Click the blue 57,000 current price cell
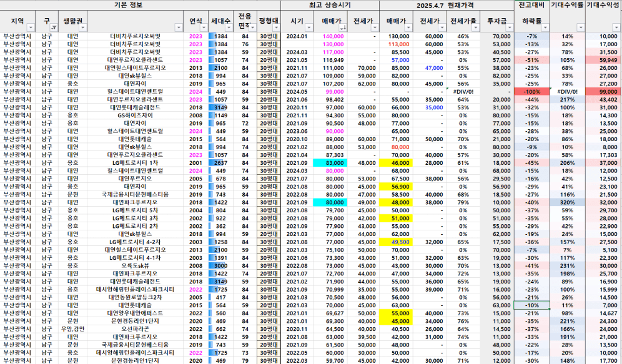 tap(397, 60)
